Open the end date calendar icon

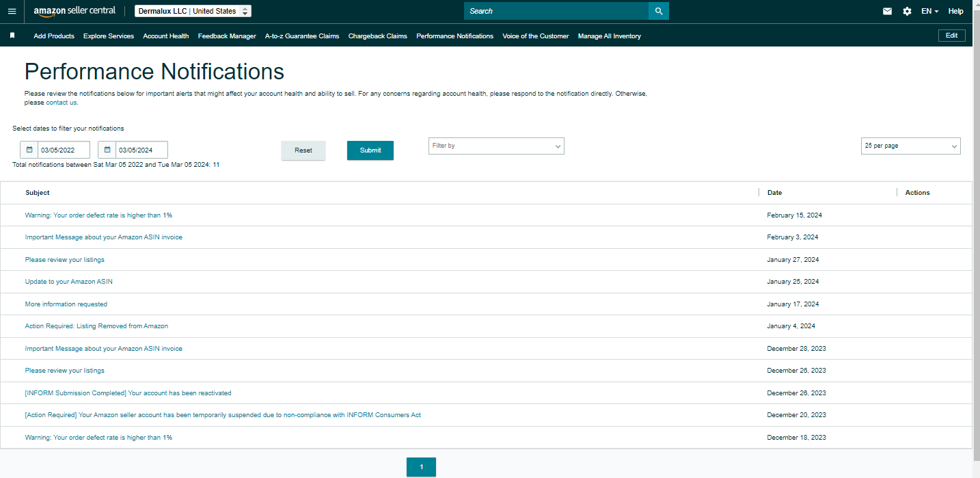tap(107, 150)
